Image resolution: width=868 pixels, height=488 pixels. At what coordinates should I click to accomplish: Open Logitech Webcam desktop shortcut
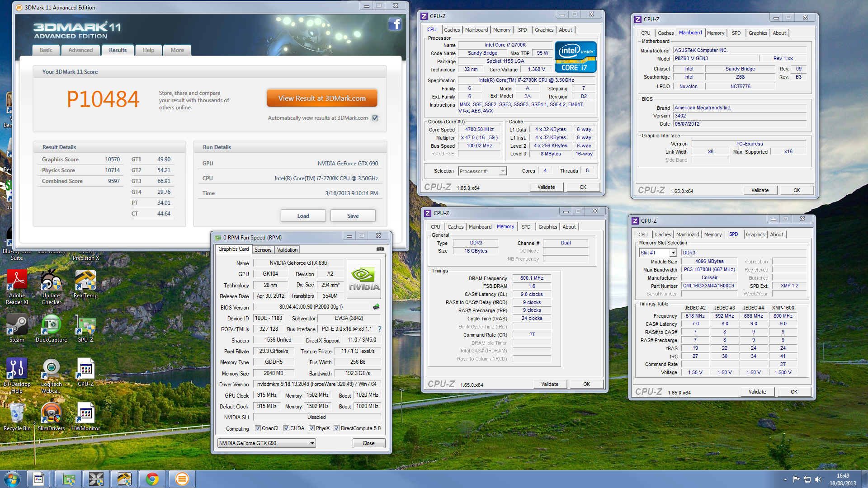[x=51, y=375]
